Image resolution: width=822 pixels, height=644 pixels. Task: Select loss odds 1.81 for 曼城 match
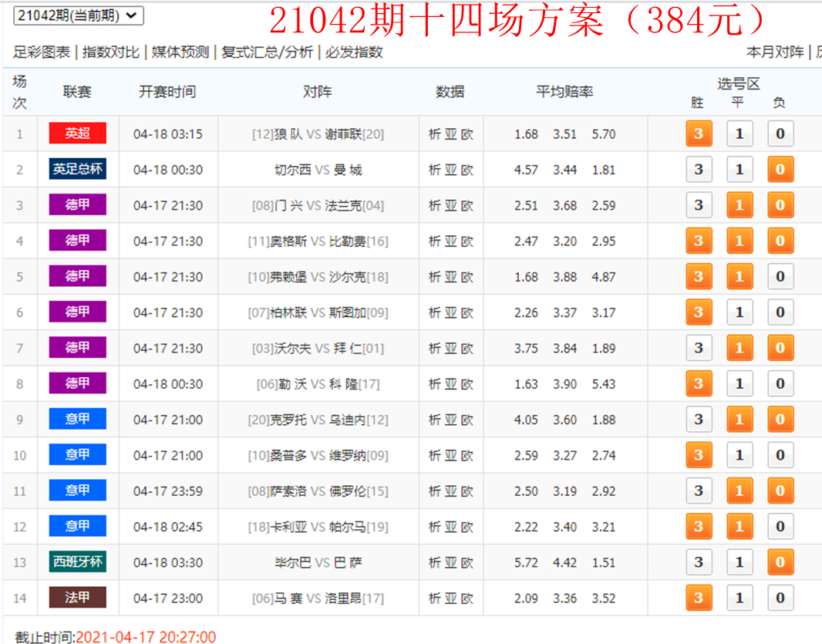point(604,170)
